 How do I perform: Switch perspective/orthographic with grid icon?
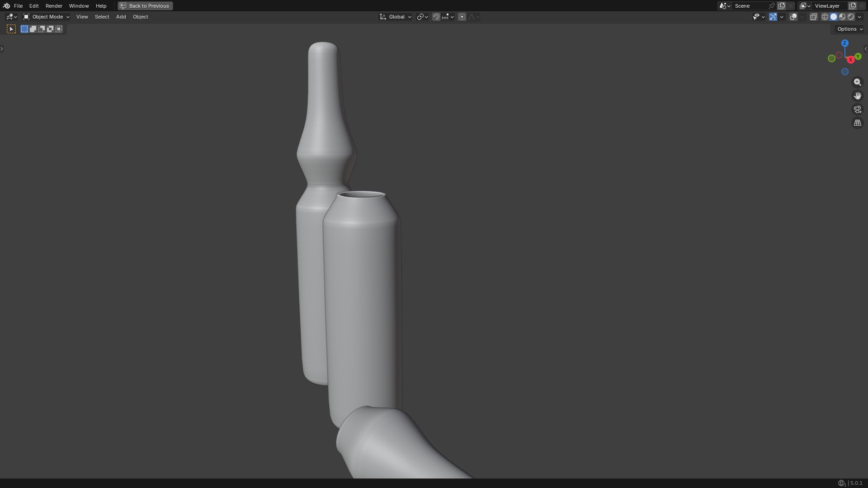(x=857, y=123)
